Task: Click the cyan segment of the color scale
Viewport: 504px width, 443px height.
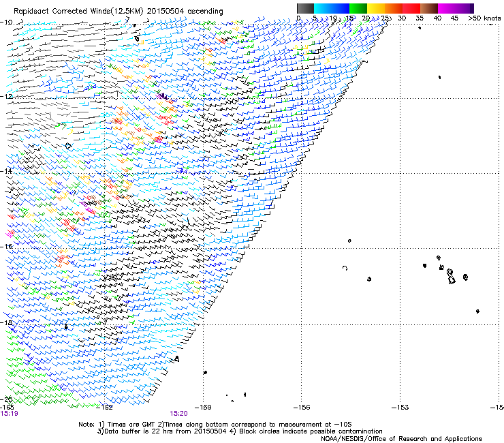Action: pos(332,8)
